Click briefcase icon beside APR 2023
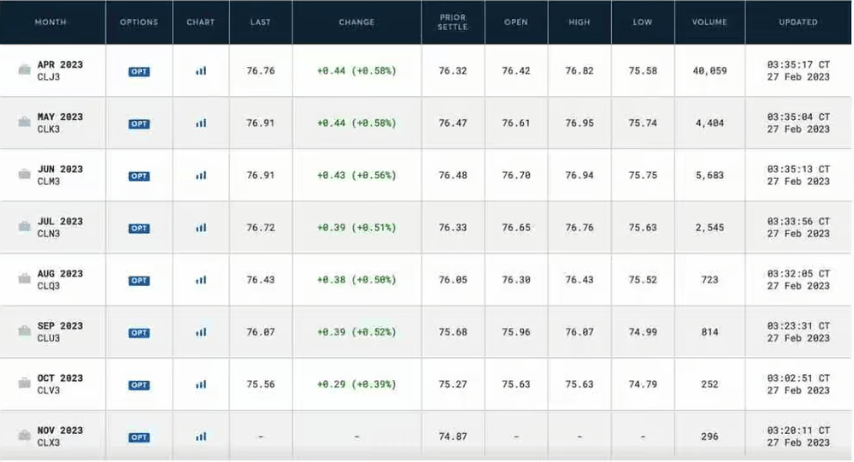Image resolution: width=854 pixels, height=462 pixels. (24, 71)
